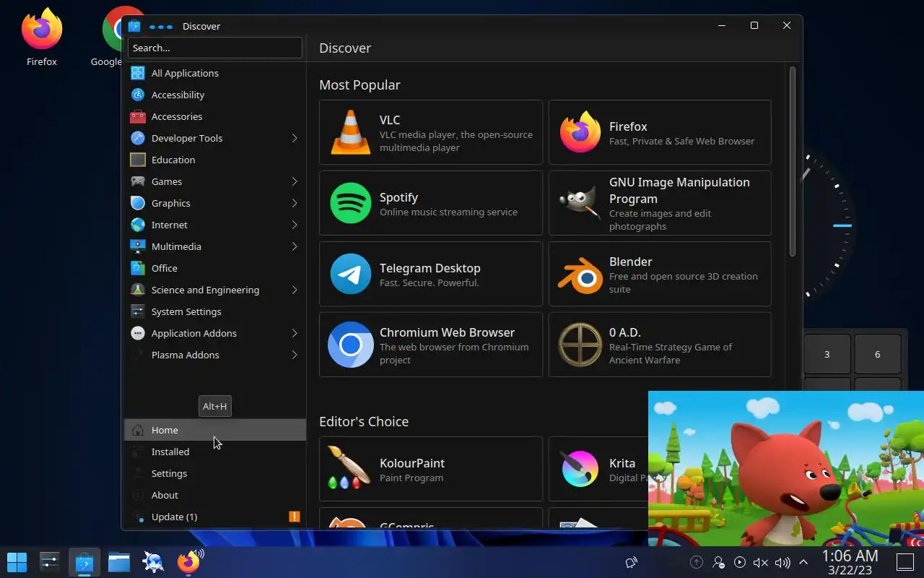Click the 'Most Popular' heading

[x=359, y=85]
